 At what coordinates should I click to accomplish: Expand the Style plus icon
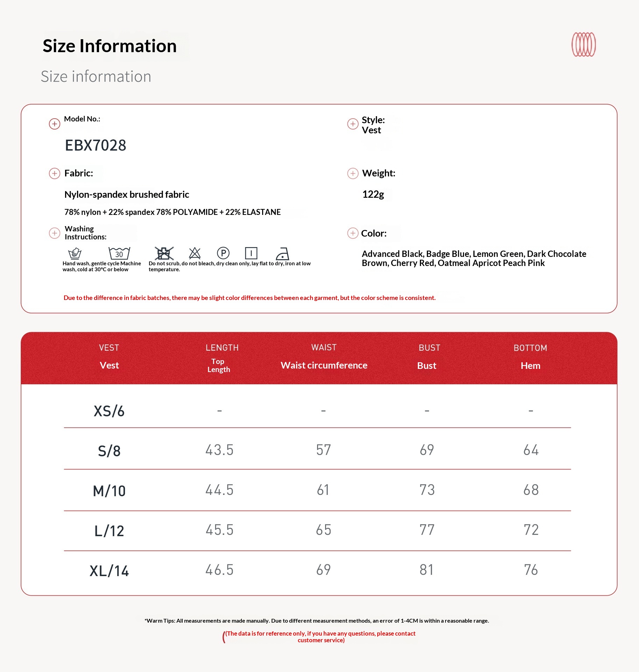[x=352, y=124]
